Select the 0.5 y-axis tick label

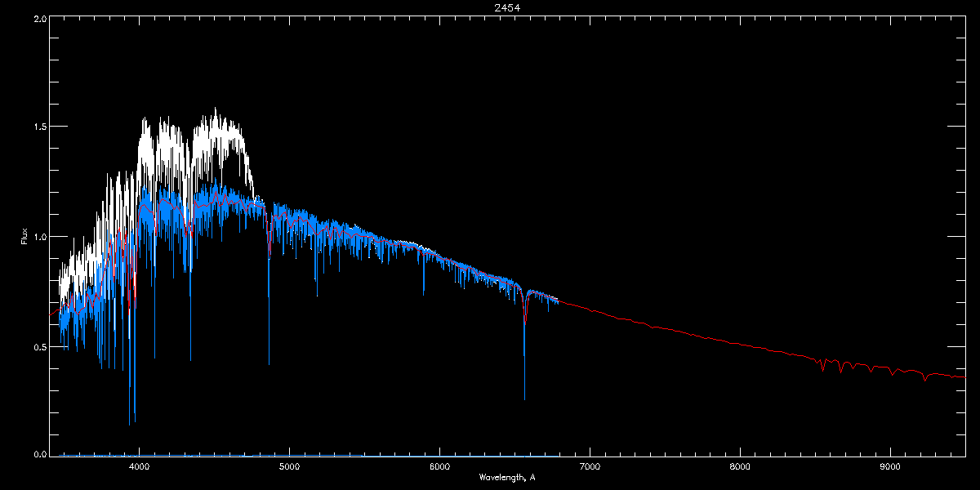click(x=40, y=346)
